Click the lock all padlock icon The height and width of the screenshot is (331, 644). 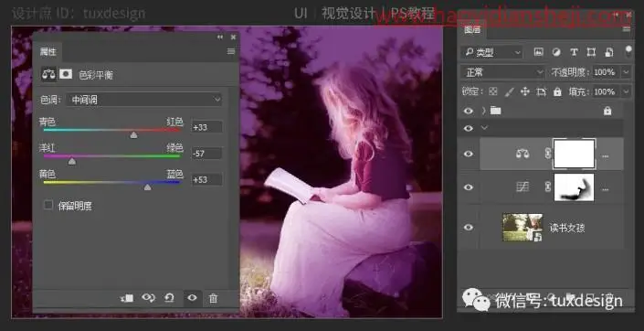[x=557, y=91]
